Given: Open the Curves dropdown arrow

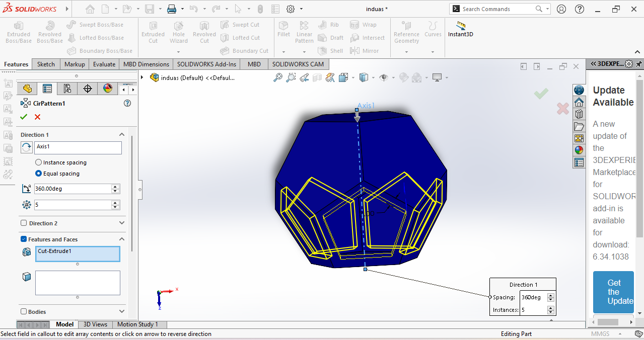Looking at the screenshot, I should point(433,52).
